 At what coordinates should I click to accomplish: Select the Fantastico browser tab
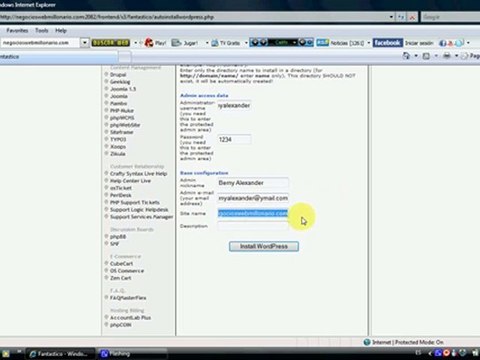tap(58, 57)
